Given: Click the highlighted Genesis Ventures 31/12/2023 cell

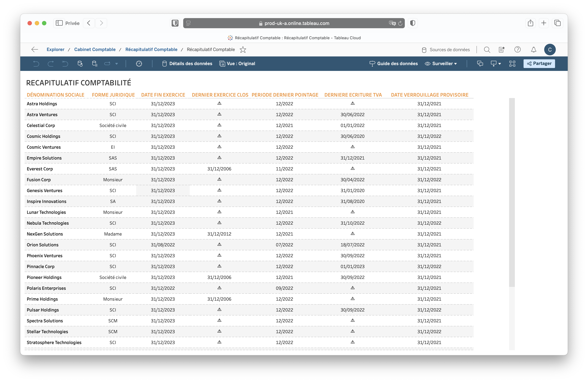Looking at the screenshot, I should coord(163,191).
